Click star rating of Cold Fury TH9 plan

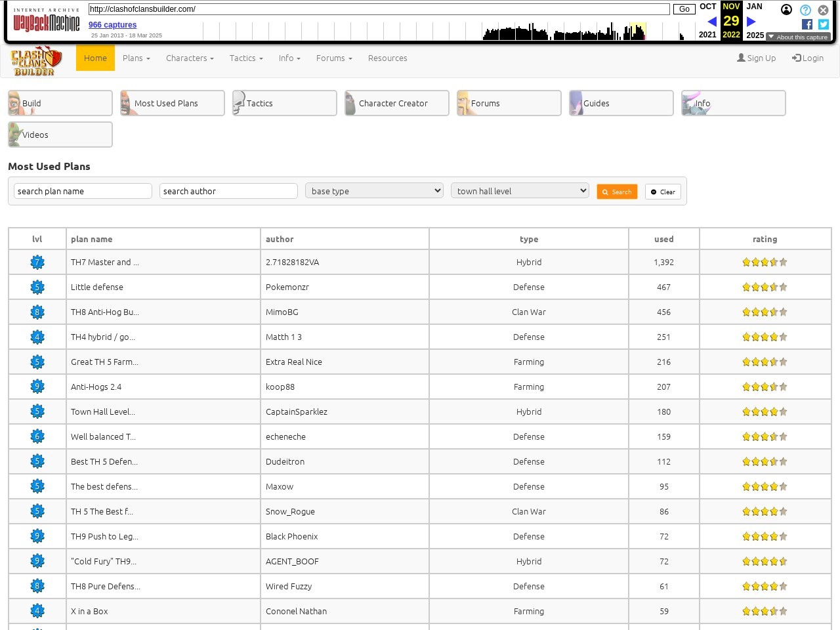(x=765, y=562)
